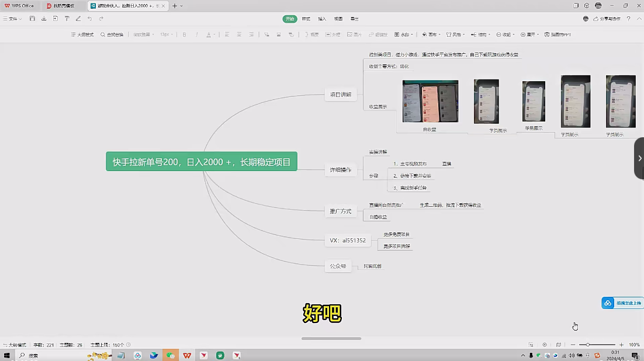644x361 pixels.
Task: Open Windows Start menu
Action: [6, 356]
